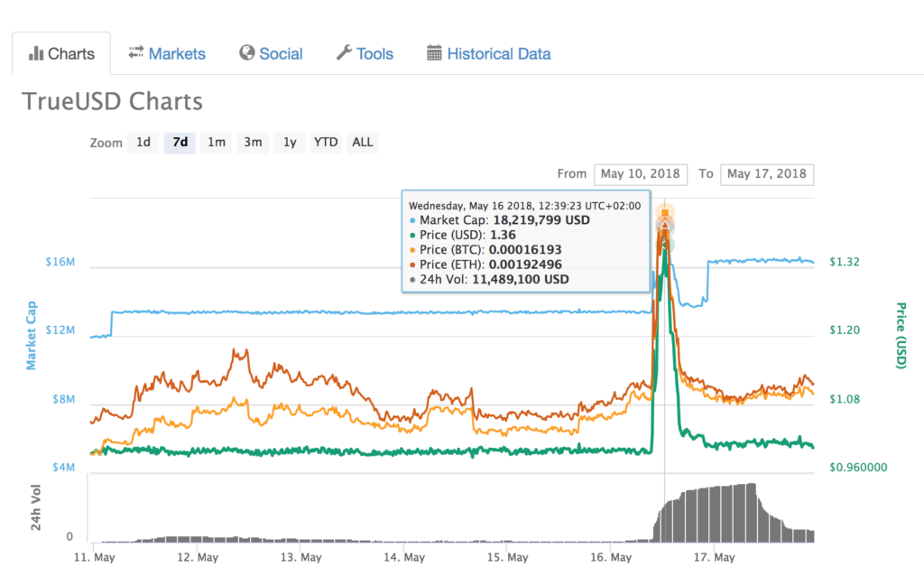Click the $4M market cap axis label
The width and height of the screenshot is (924, 576).
(64, 468)
